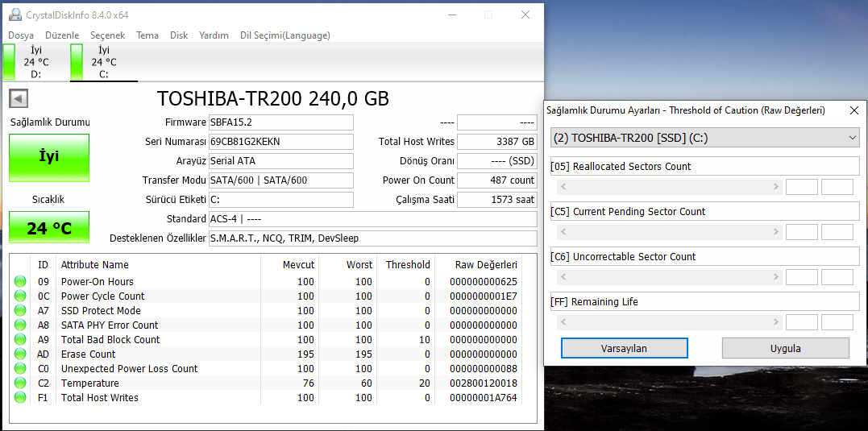The image size is (868, 431).
Task: Click the Temperature attribute status orb
Action: [20, 383]
